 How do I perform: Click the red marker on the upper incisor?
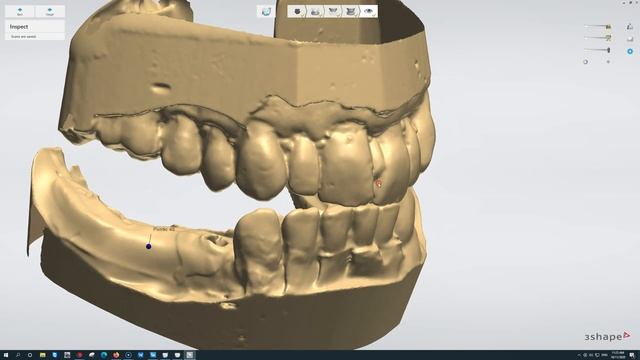(378, 184)
